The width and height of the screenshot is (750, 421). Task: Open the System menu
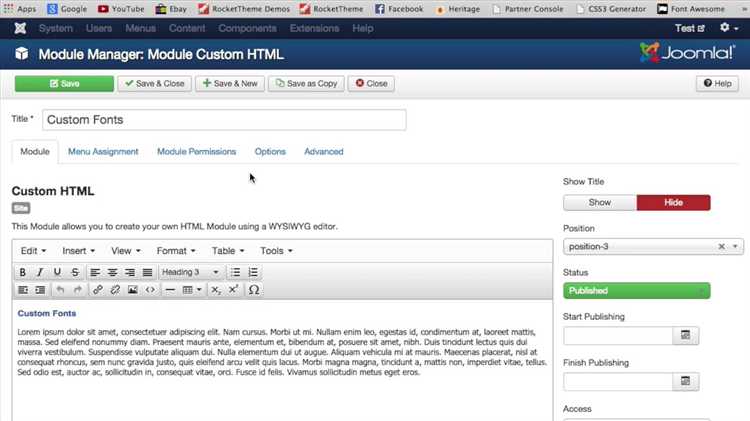point(56,28)
